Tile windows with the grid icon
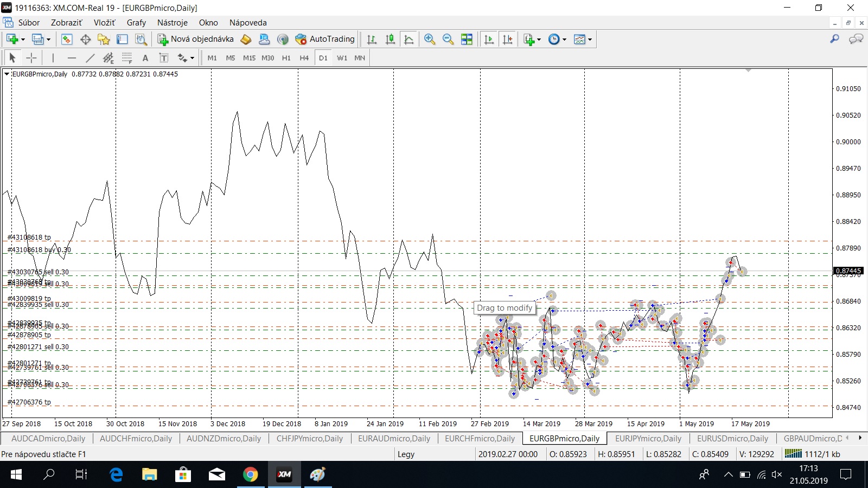The image size is (868, 488). 467,39
